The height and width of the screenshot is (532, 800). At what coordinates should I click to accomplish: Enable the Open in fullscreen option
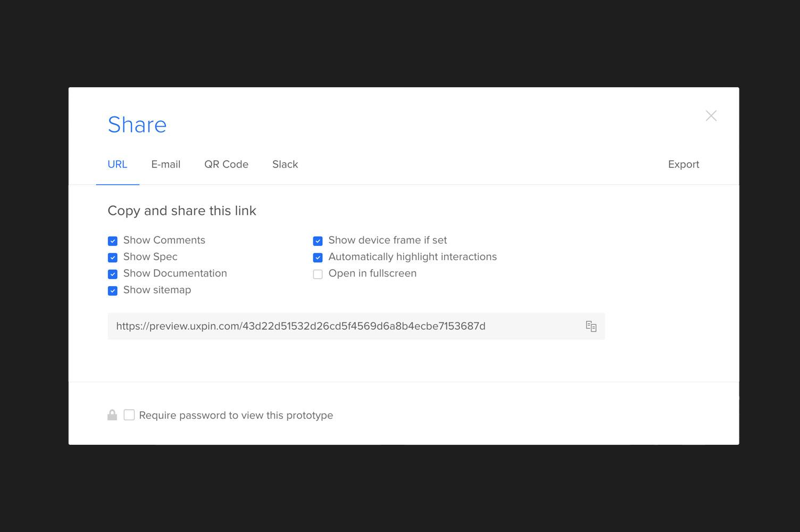point(318,275)
